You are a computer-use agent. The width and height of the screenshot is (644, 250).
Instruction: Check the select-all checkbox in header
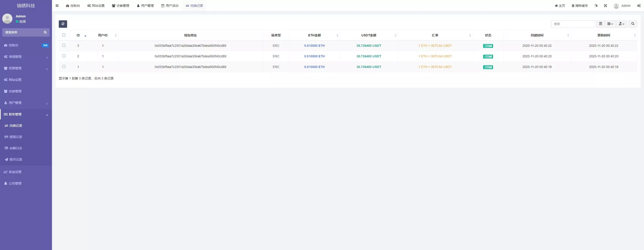click(64, 35)
